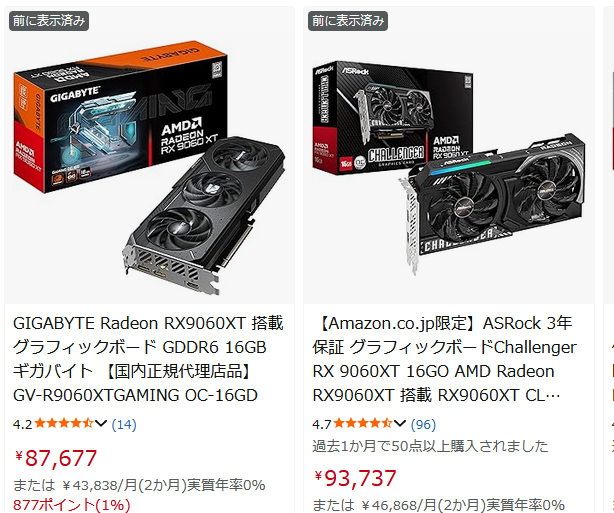Screen dimensions: 614x513
Task: Click the 4.7 rating number
Action: pyautogui.click(x=322, y=424)
